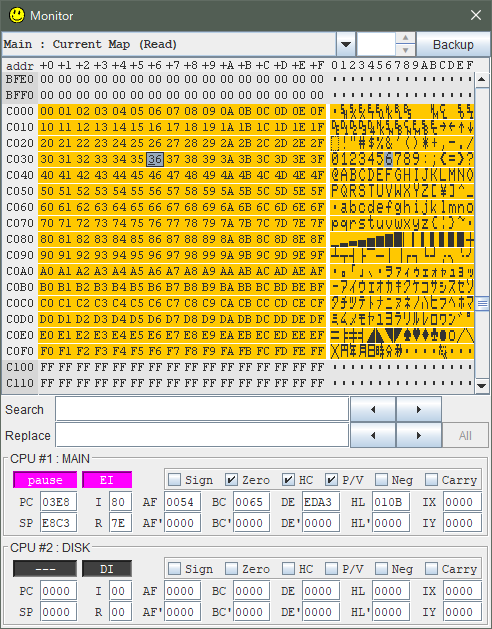Select hex byte FF in row C0F0

317,351
